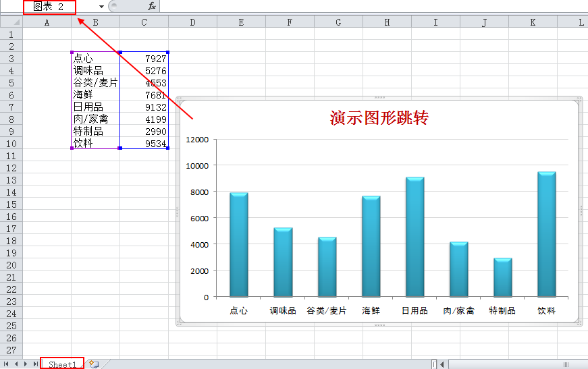Click the 肉/家禽 bar in the chart
Viewport: 588px width, 369px height.
click(459, 270)
